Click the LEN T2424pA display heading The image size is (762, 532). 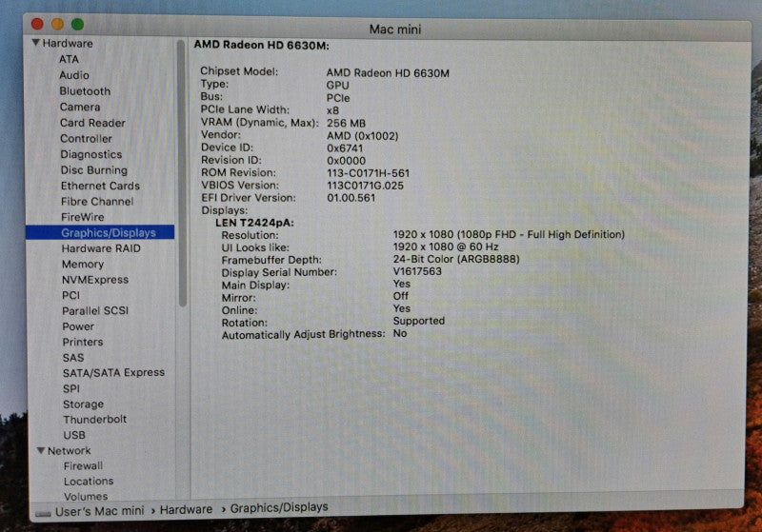tap(254, 223)
